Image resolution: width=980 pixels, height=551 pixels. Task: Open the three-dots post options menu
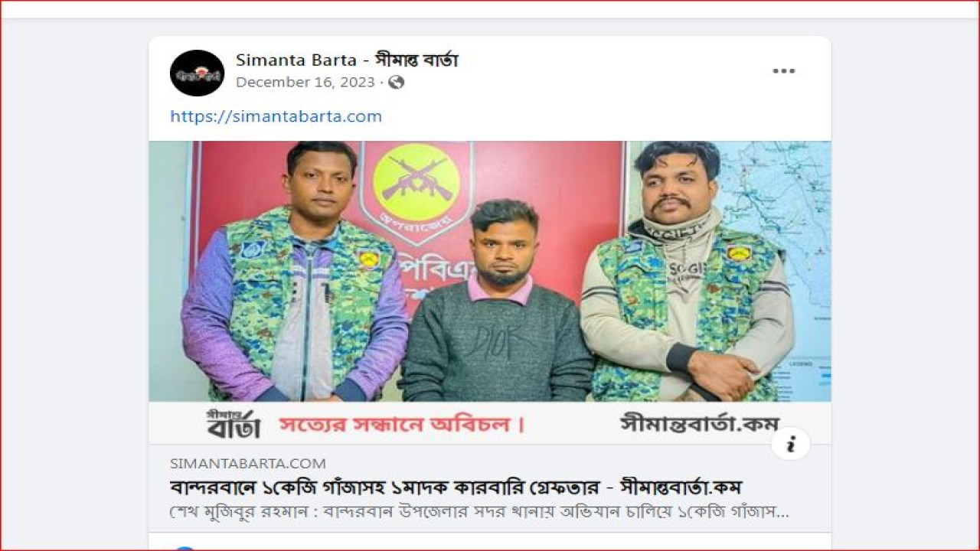783,71
